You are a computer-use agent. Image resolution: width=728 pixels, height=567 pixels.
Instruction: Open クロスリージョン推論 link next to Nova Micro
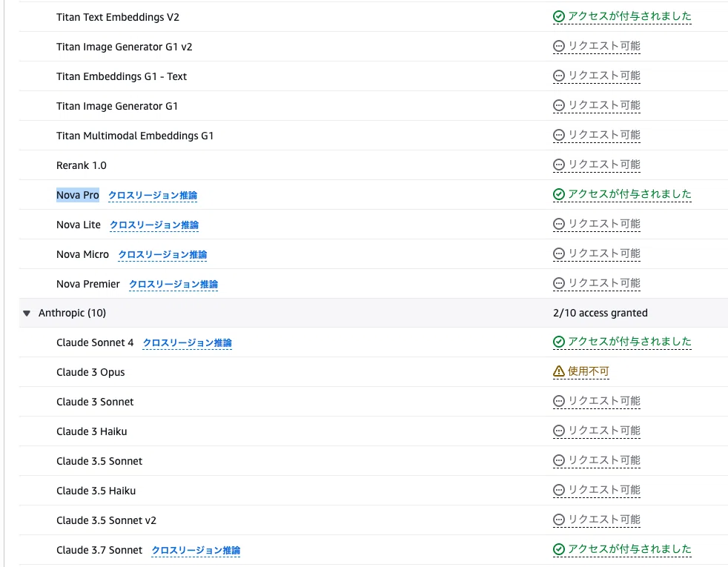tap(162, 255)
